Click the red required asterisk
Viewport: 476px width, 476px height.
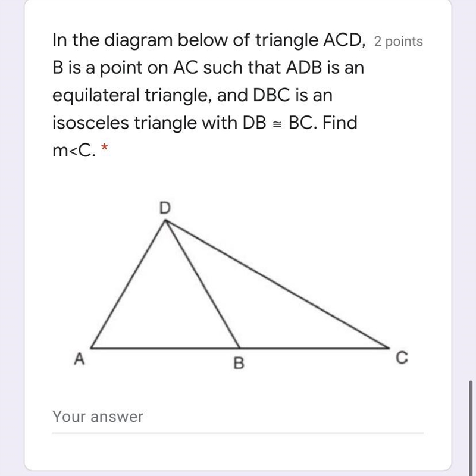tap(104, 148)
